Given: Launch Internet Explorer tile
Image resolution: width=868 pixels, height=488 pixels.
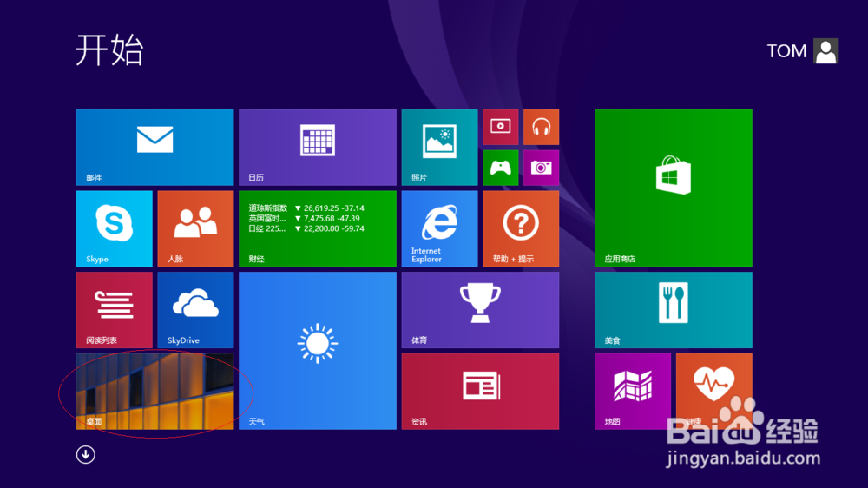Looking at the screenshot, I should coord(439,228).
